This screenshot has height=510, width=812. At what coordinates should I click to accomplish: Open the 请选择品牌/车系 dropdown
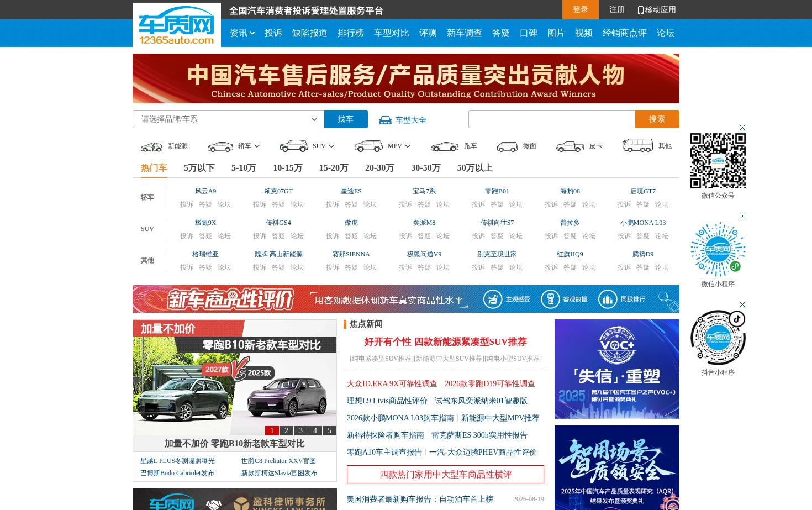[x=228, y=119]
